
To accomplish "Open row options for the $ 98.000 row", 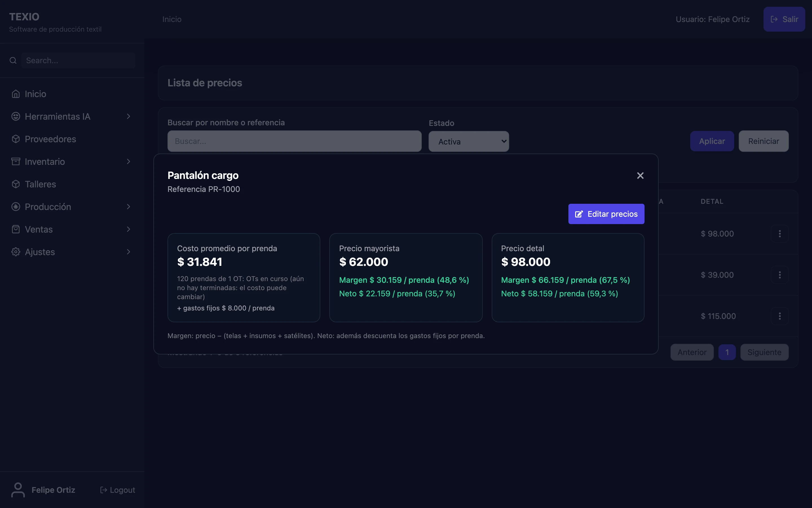I will tap(780, 233).
